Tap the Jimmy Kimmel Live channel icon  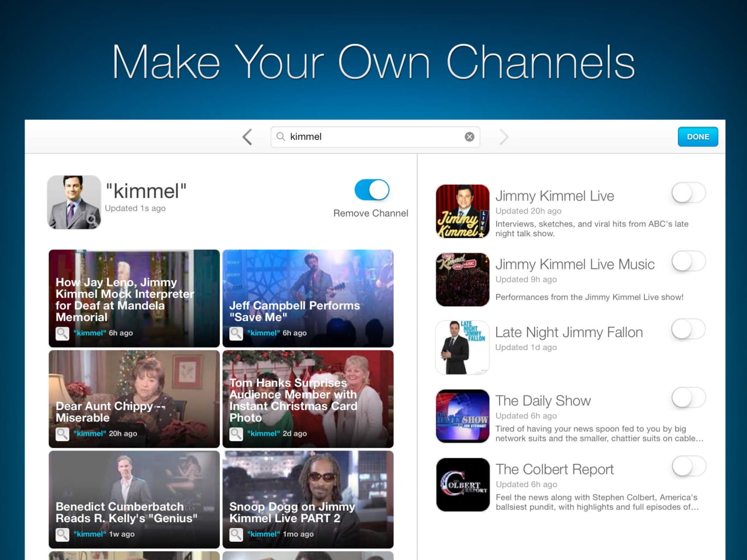click(x=463, y=211)
